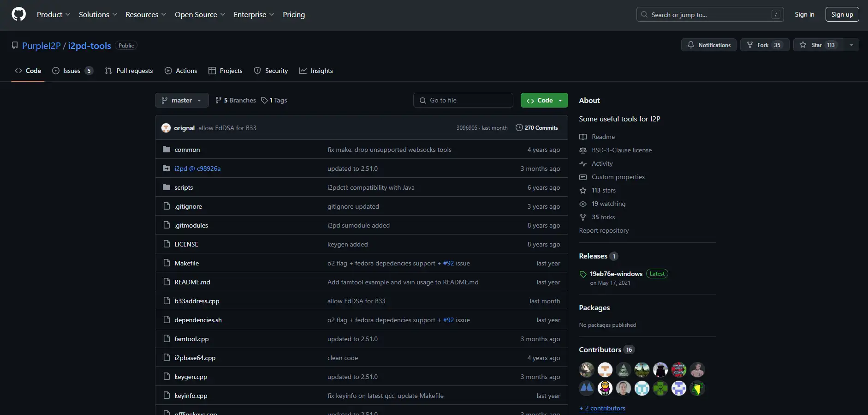
Task: Switch to the Pull requests tab
Action: point(129,71)
